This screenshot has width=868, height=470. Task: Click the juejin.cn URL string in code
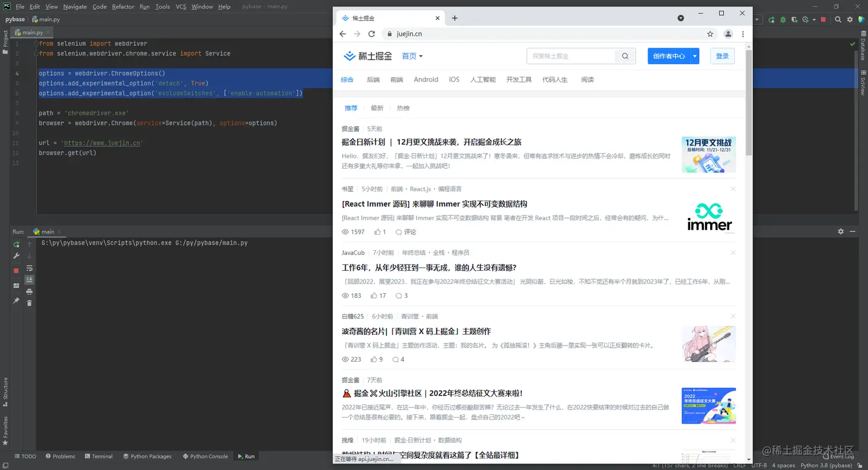click(102, 143)
